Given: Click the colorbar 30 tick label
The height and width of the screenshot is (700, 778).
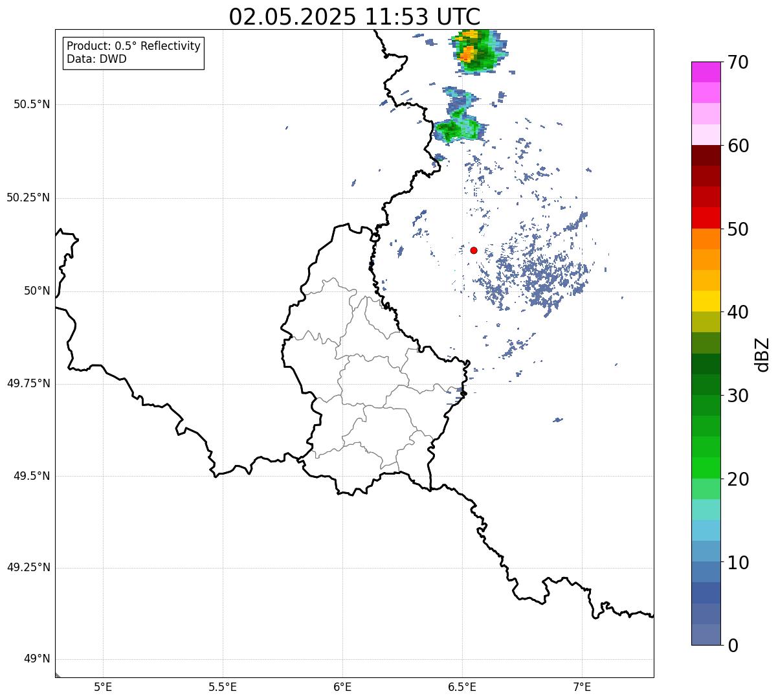Looking at the screenshot, I should 739,396.
